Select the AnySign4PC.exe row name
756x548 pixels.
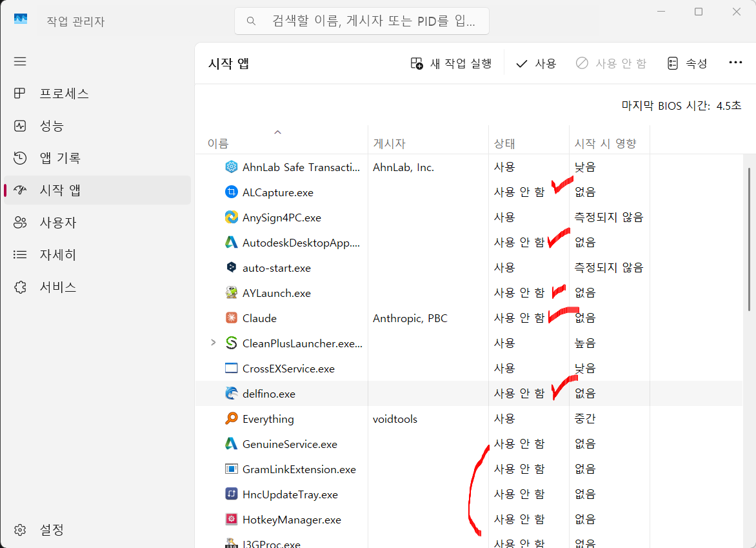click(282, 218)
